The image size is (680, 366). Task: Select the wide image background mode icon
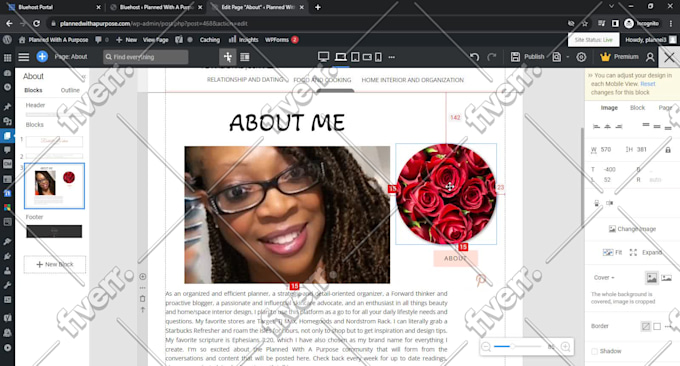click(x=667, y=278)
